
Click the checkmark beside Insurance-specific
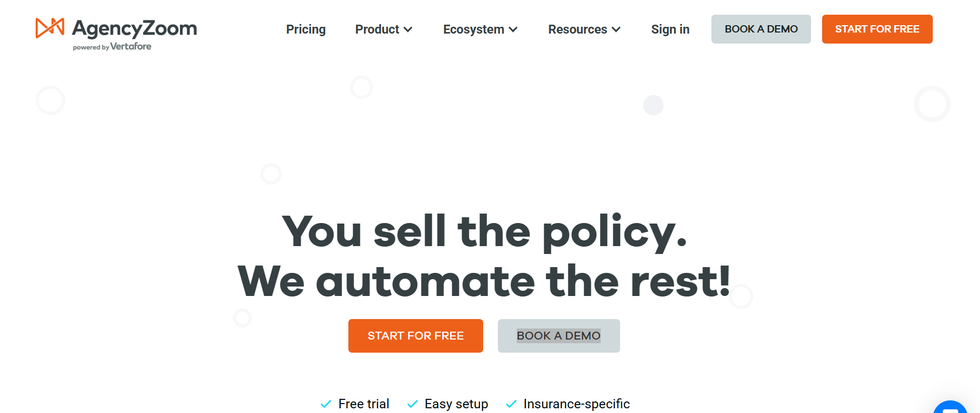click(x=511, y=404)
